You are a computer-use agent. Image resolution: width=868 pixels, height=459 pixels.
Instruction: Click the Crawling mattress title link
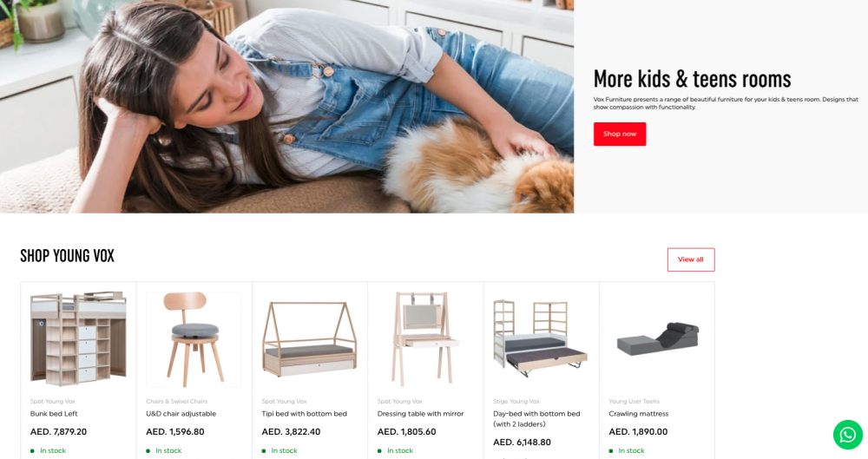tap(638, 414)
